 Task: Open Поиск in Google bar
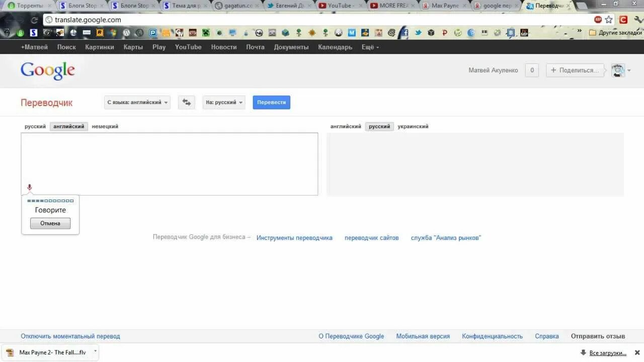tap(66, 47)
